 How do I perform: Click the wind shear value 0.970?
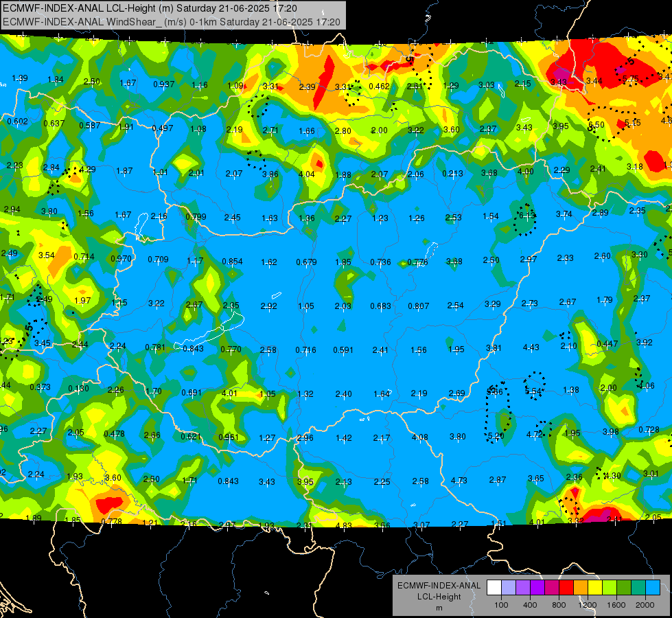[x=121, y=259]
